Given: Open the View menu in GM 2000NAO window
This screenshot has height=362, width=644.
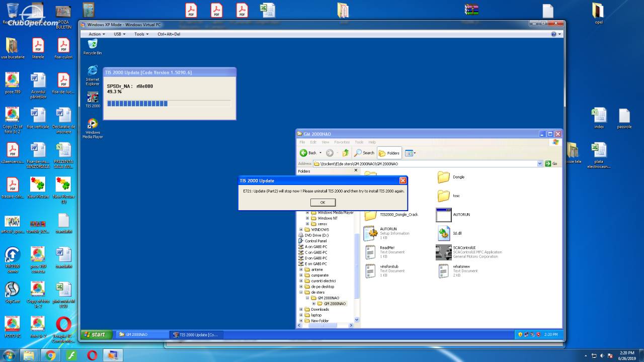Looking at the screenshot, I should pyautogui.click(x=325, y=142).
